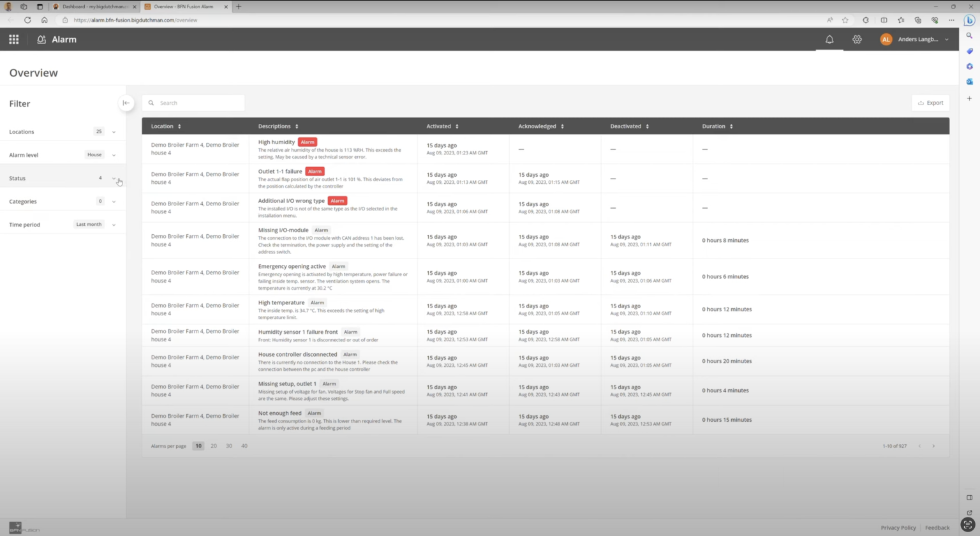Screen dimensions: 980x536
Task: Open the app launcher grid icon
Action: pos(13,40)
